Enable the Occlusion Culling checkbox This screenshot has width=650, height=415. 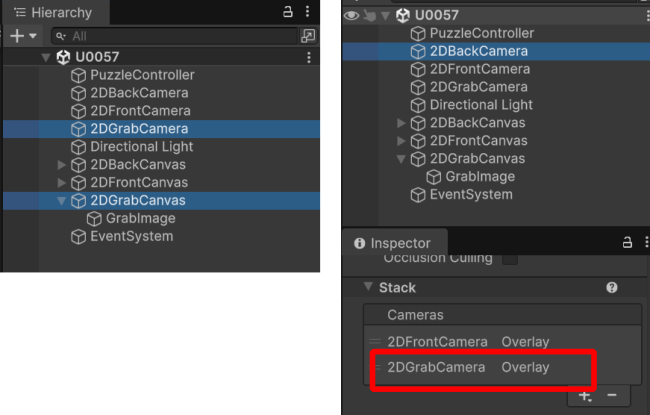(x=510, y=258)
